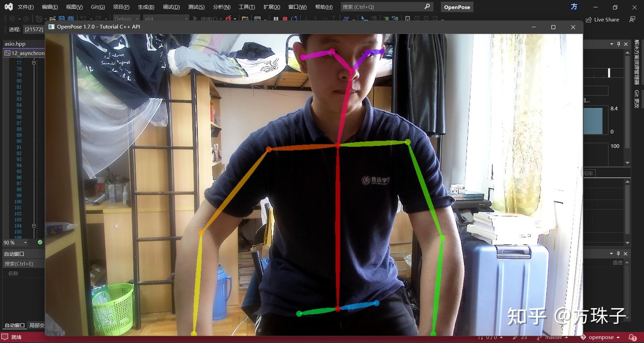The width and height of the screenshot is (644, 343).
Task: Open the Git(G) menu
Action: [x=97, y=7]
